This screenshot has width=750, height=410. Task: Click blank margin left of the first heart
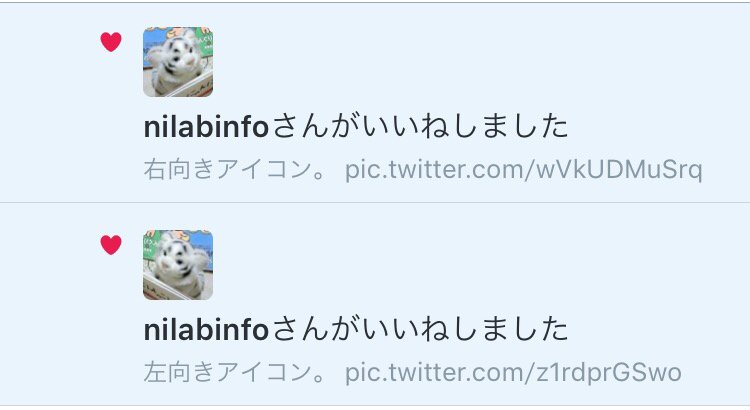tap(48, 42)
